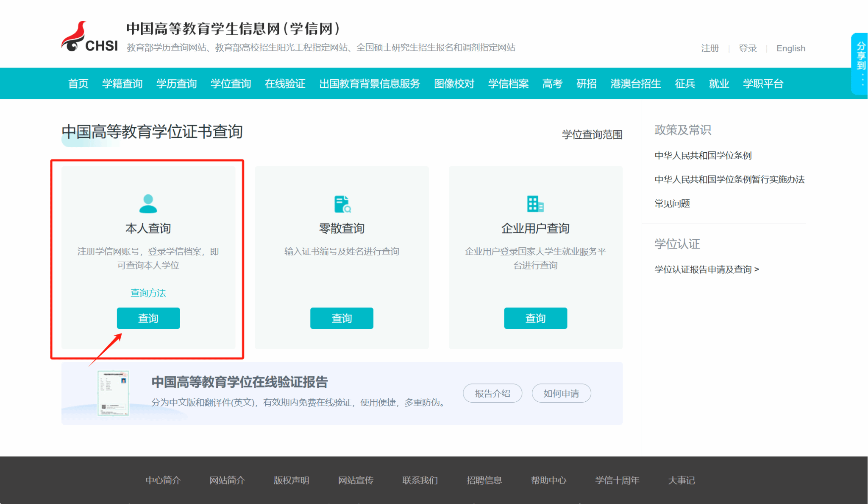The width and height of the screenshot is (868, 504).
Task: Open 学位认证报告申请及查询 link
Action: [x=707, y=269]
